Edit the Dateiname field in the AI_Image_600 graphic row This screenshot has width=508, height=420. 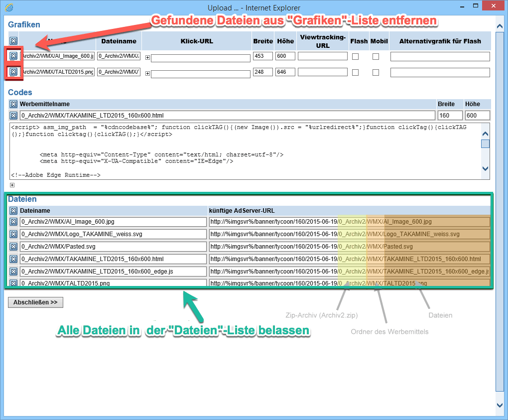[x=119, y=56]
